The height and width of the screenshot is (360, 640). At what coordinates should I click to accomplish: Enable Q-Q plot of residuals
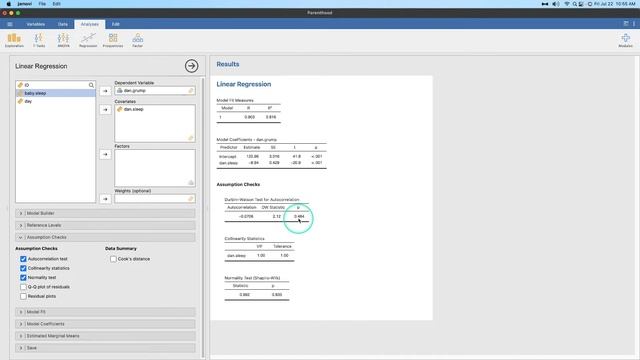point(23,287)
